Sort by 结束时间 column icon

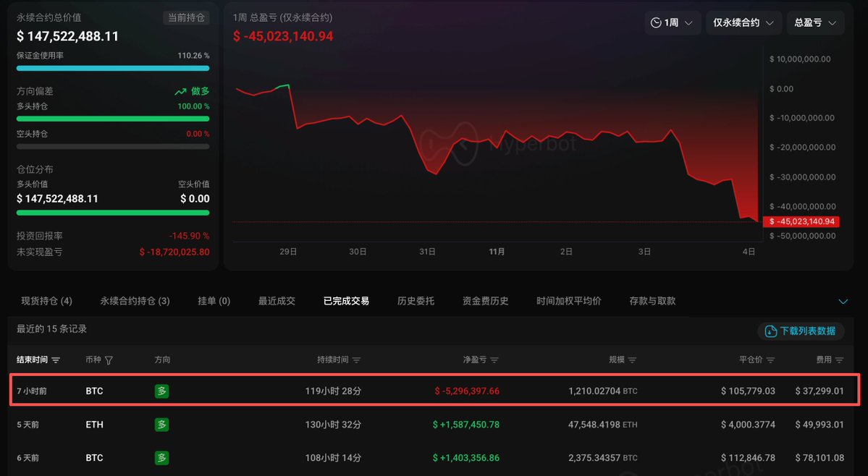(56, 360)
